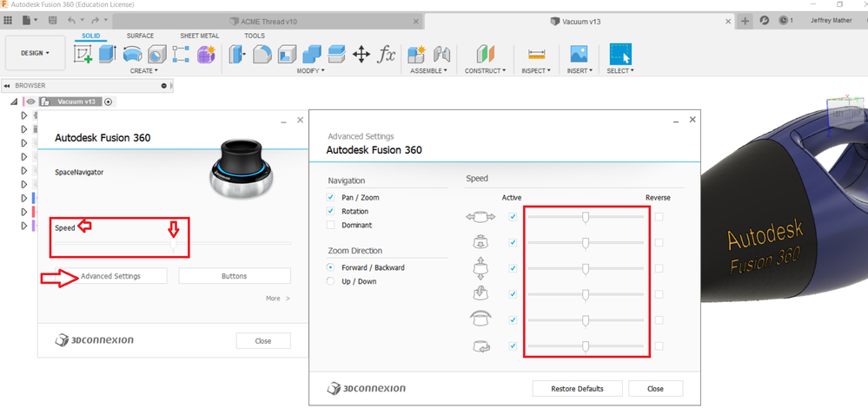Select Forward / Backward zoom direction

click(x=330, y=267)
